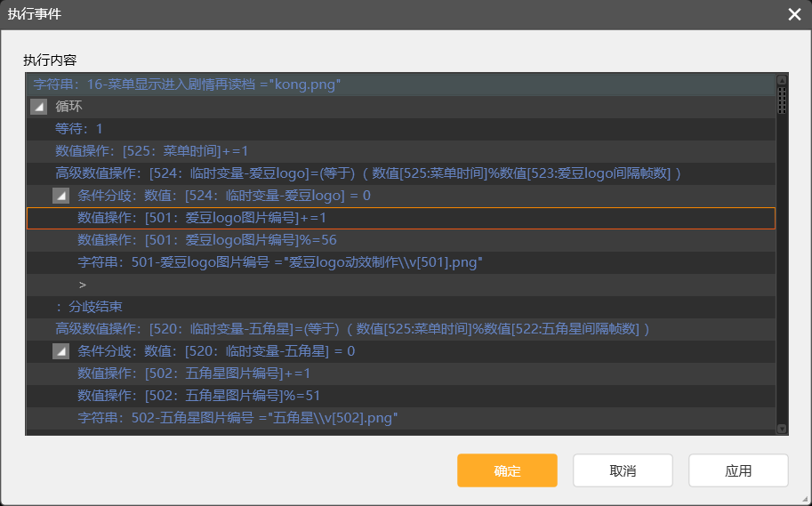Select the 五角星\\v[502].png string line
Screen dimensions: 812x506
click(237, 418)
